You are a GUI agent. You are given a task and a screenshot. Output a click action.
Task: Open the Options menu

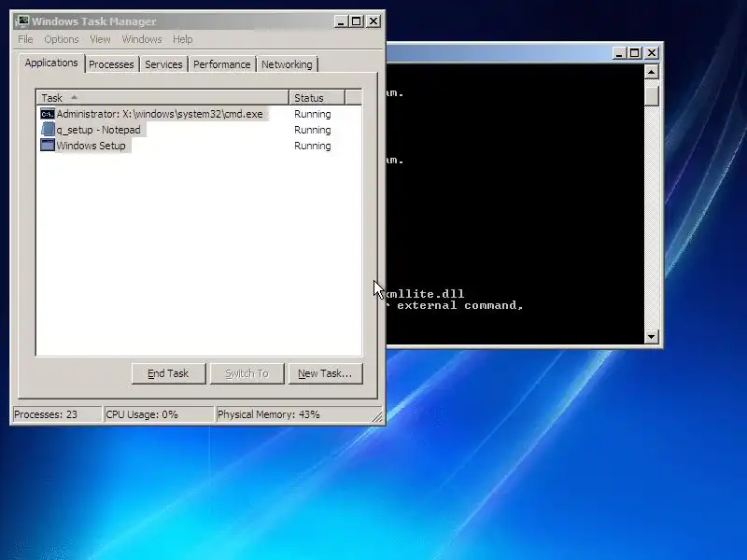click(62, 39)
